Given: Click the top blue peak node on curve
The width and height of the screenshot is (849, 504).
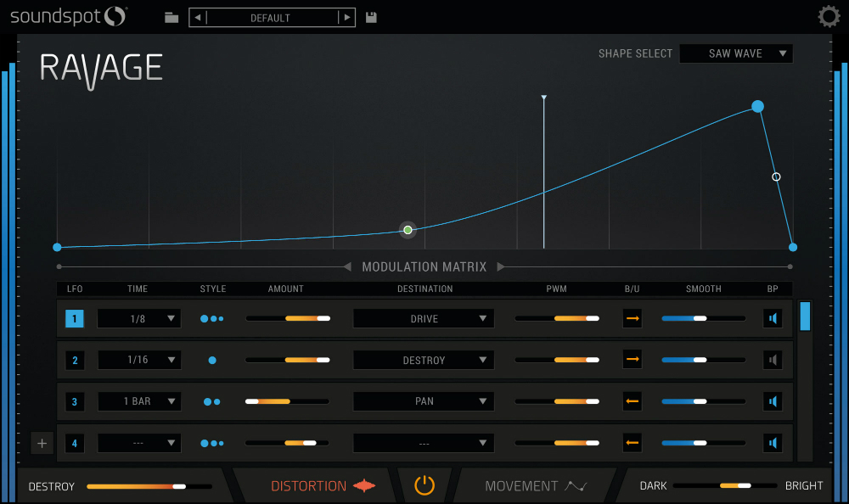Looking at the screenshot, I should [x=757, y=106].
